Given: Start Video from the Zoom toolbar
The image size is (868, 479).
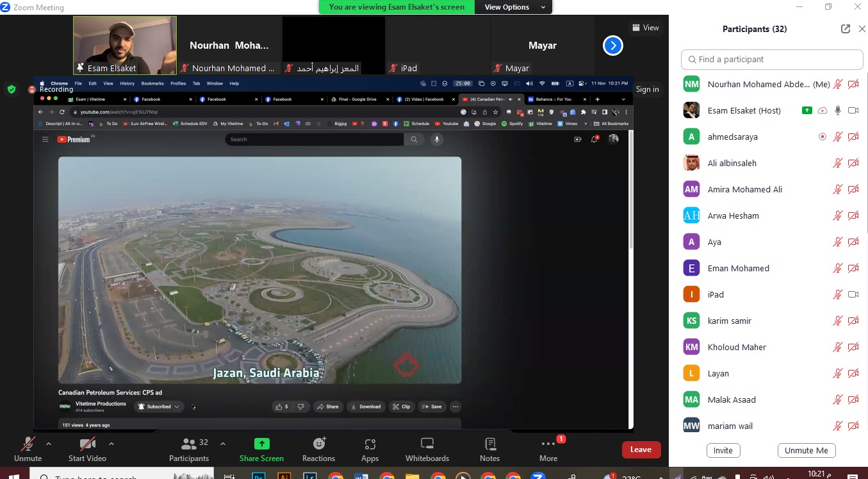Looking at the screenshot, I should point(87,449).
